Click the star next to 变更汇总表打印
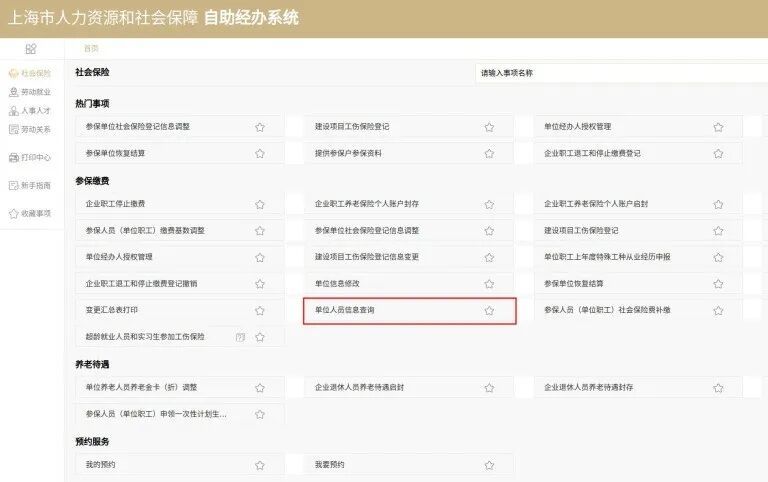 (260, 311)
